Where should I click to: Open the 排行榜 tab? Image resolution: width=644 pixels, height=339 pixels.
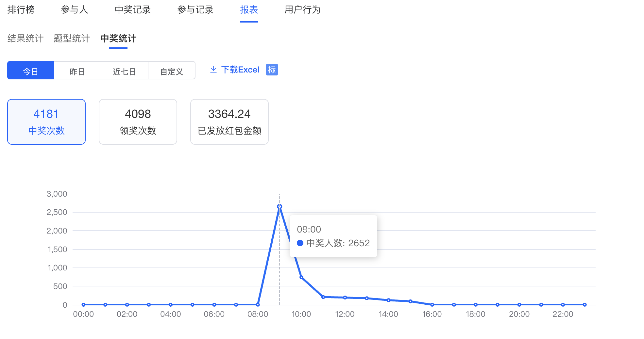[21, 10]
